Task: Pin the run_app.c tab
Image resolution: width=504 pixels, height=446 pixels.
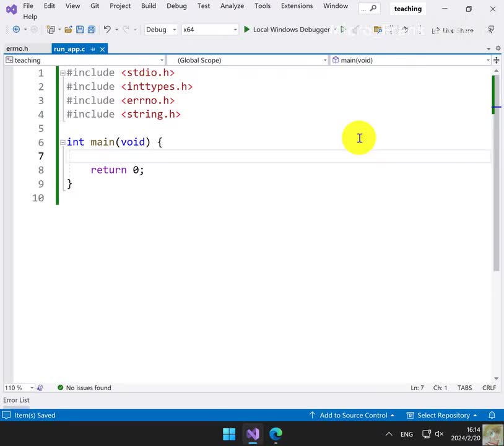Action: click(93, 49)
